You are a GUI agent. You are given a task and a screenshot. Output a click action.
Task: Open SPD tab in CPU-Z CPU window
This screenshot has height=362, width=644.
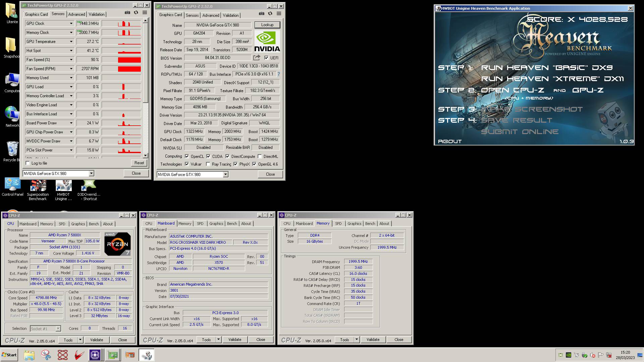[x=62, y=224]
